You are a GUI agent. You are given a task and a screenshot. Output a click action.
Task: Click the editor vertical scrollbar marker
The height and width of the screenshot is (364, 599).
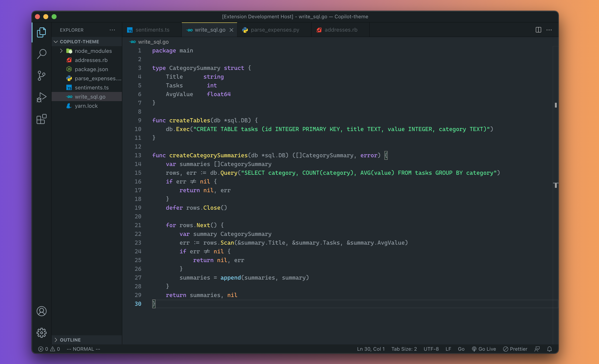(556, 105)
